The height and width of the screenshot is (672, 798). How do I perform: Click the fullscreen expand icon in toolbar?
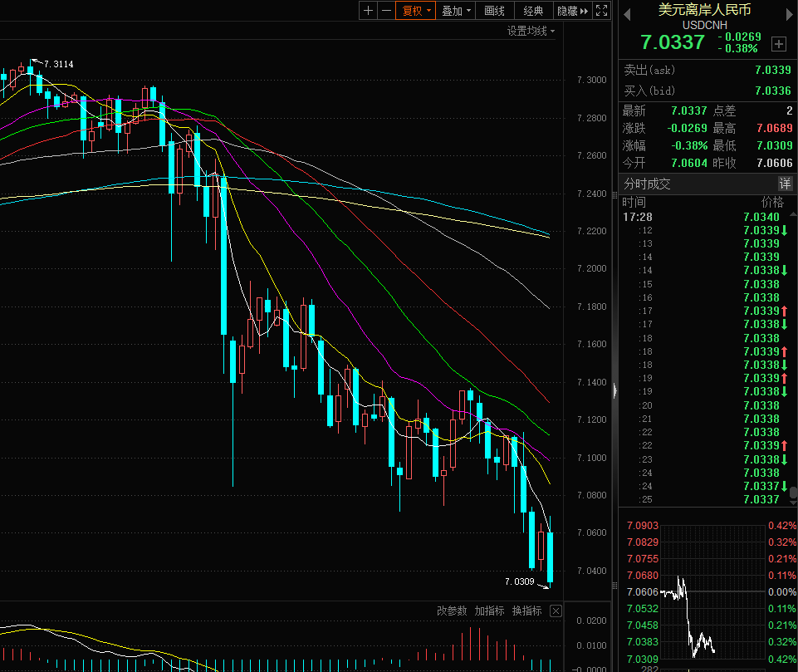602,11
